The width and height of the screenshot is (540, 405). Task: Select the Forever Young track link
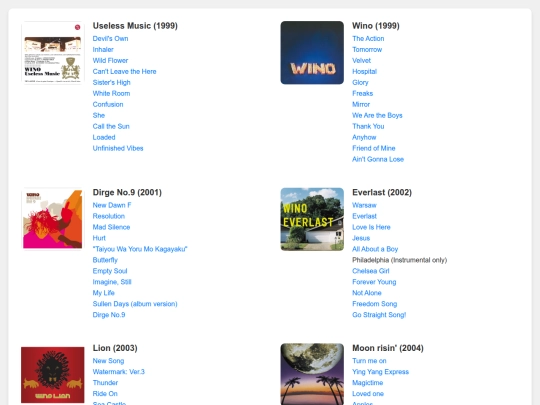coord(374,282)
